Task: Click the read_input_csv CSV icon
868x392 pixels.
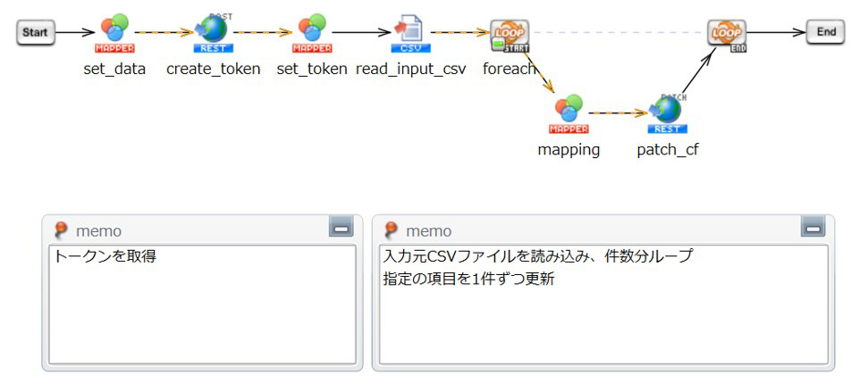Action: click(x=410, y=33)
